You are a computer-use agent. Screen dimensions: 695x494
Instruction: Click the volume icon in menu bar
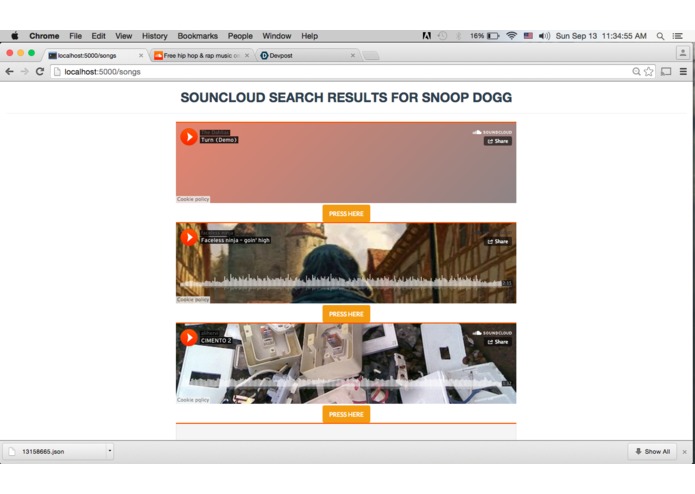pos(544,36)
